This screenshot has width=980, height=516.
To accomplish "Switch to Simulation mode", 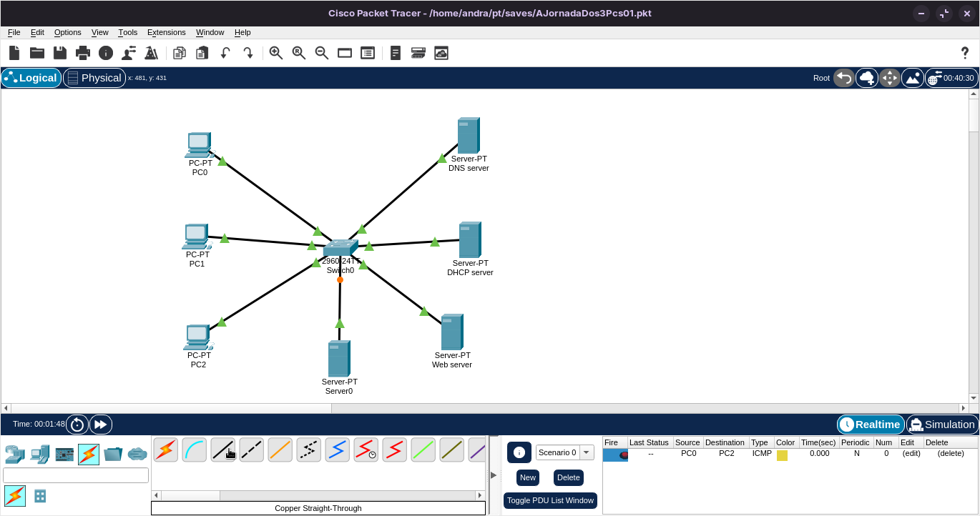I will point(942,425).
